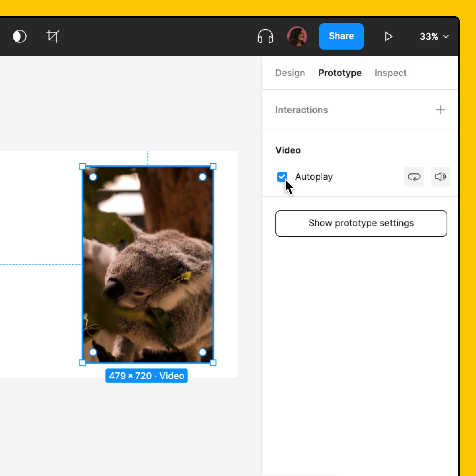Screen dimensions: 476x476
Task: Click the present/play button icon
Action: 389,36
